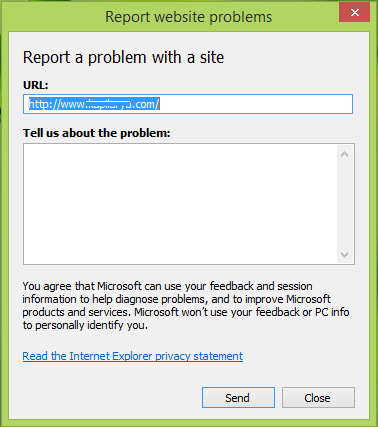378x427 pixels.
Task: Send the website problem report
Action: (x=238, y=397)
